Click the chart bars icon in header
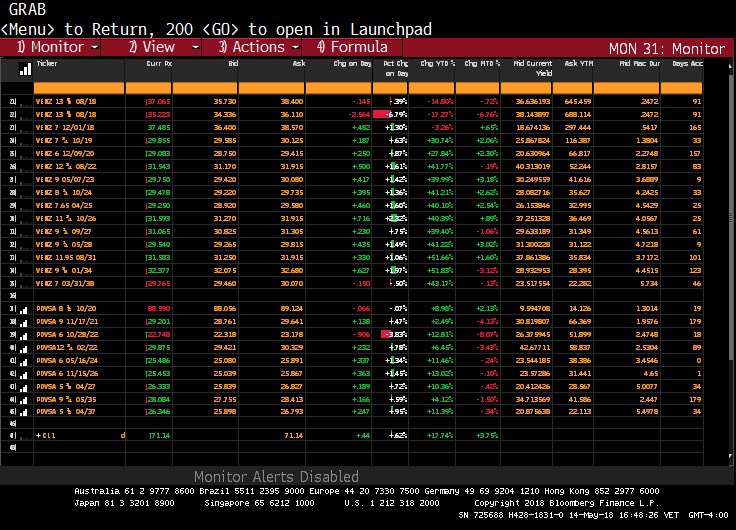The height and width of the screenshot is (530, 736). 22,70
